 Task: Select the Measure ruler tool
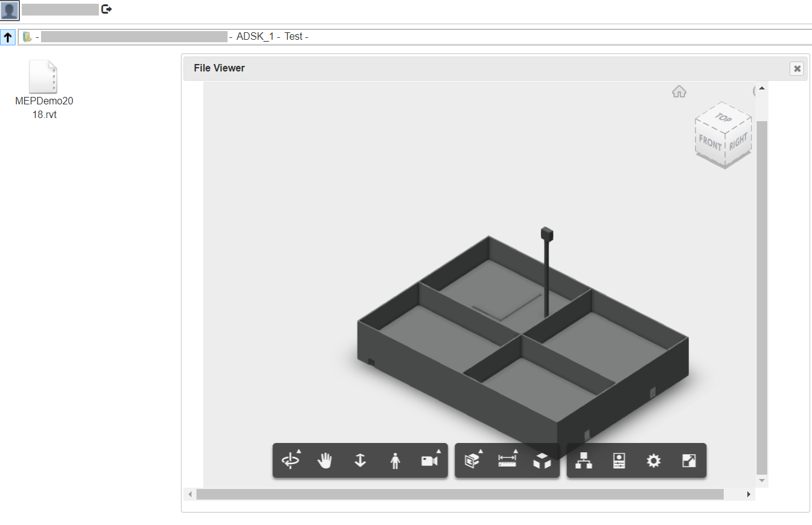point(507,460)
